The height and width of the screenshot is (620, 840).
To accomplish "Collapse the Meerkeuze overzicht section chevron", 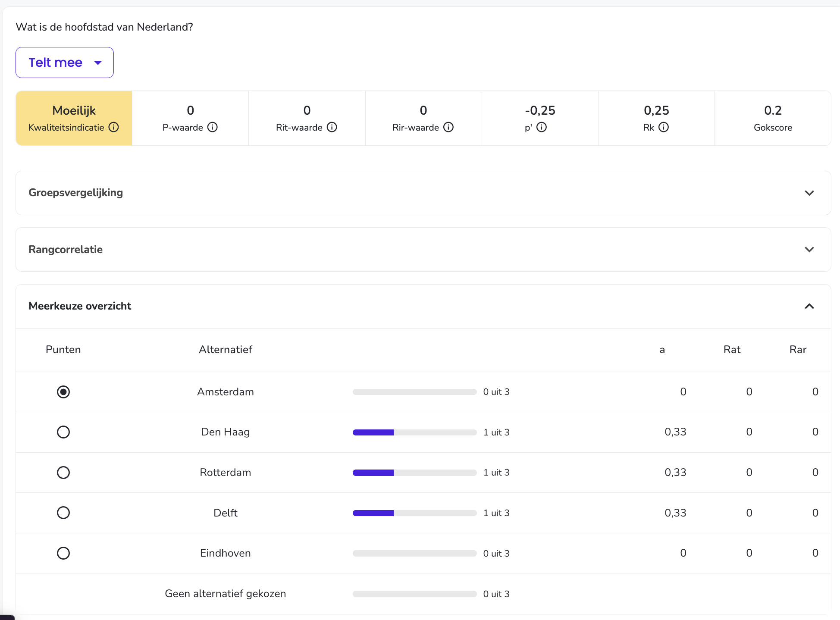I will click(x=809, y=306).
